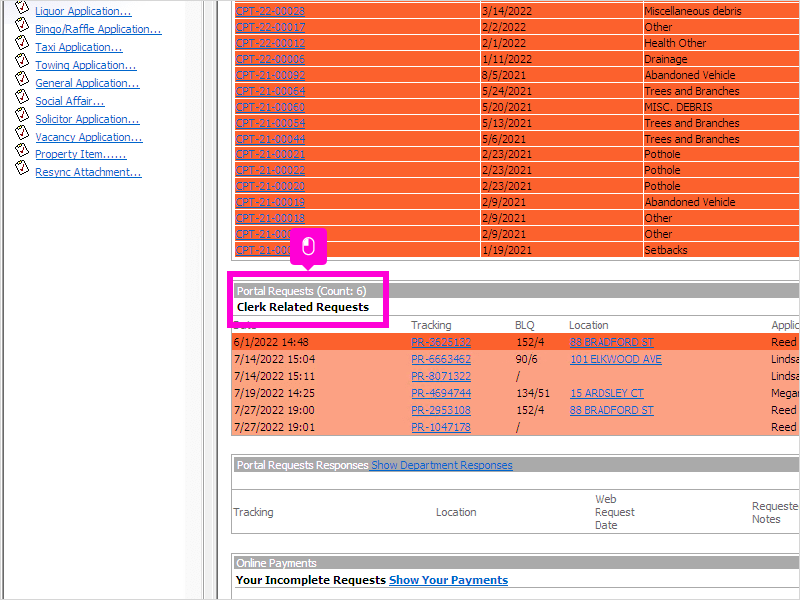Image resolution: width=800 pixels, height=600 pixels.
Task: Click the icon beside Taxi Application
Action: (21, 42)
